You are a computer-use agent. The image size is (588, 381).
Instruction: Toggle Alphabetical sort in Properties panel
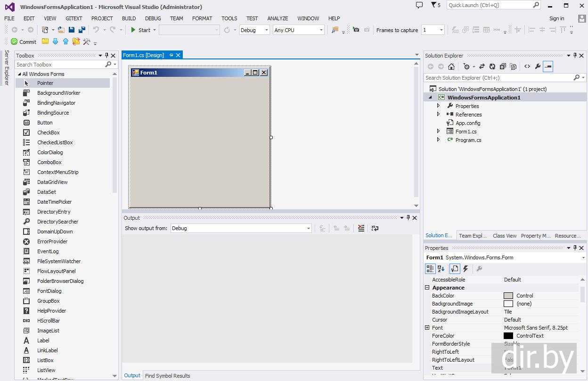441,269
